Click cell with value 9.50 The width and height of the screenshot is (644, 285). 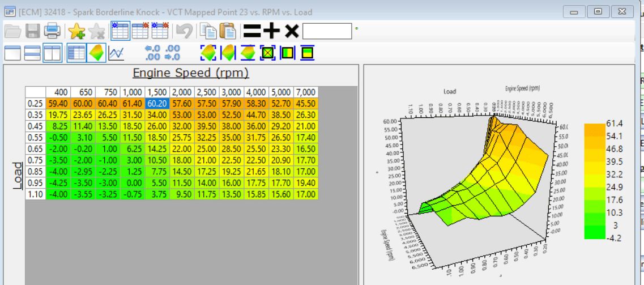(x=182, y=195)
